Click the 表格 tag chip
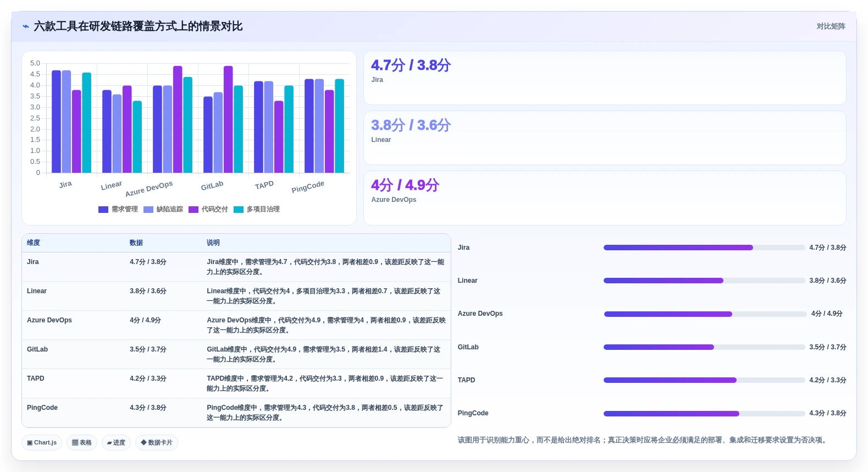 click(x=82, y=442)
